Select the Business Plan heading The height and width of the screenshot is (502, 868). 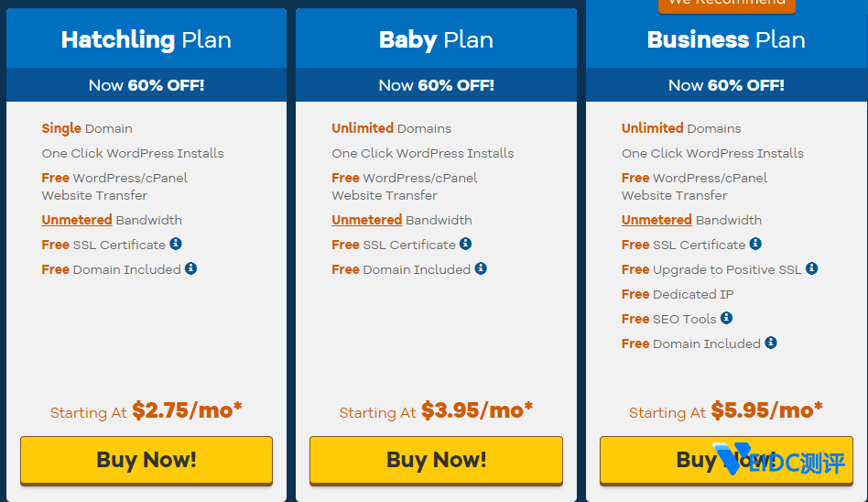(x=726, y=40)
